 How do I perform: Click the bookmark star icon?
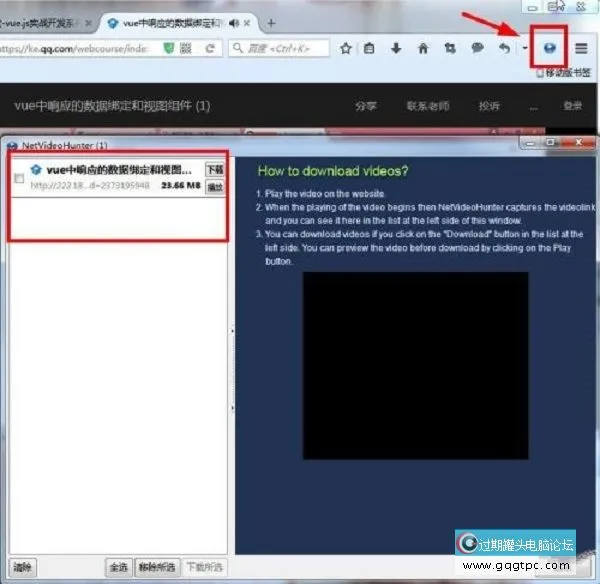coord(345,48)
